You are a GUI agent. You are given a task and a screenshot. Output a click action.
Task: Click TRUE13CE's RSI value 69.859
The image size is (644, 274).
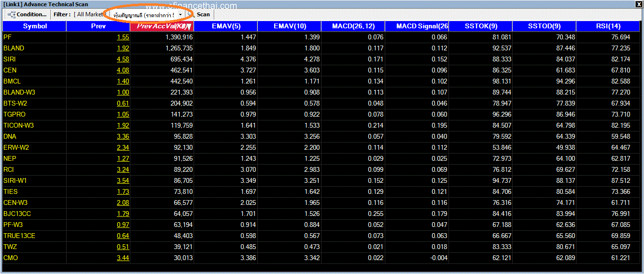(621, 236)
